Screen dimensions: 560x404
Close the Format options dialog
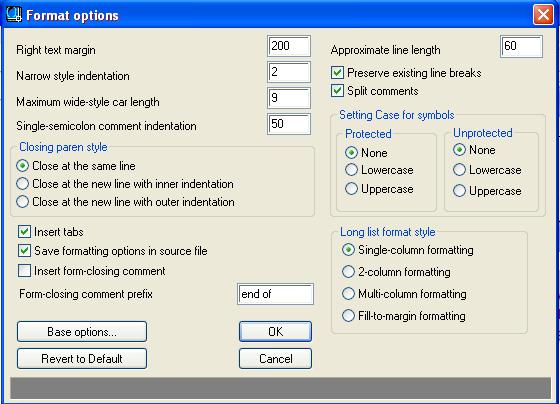point(543,15)
